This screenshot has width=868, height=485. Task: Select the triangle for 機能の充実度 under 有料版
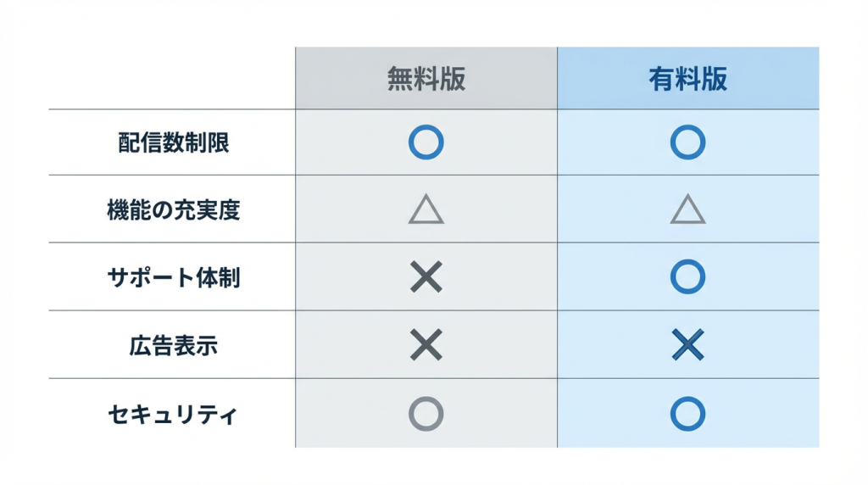coord(687,209)
